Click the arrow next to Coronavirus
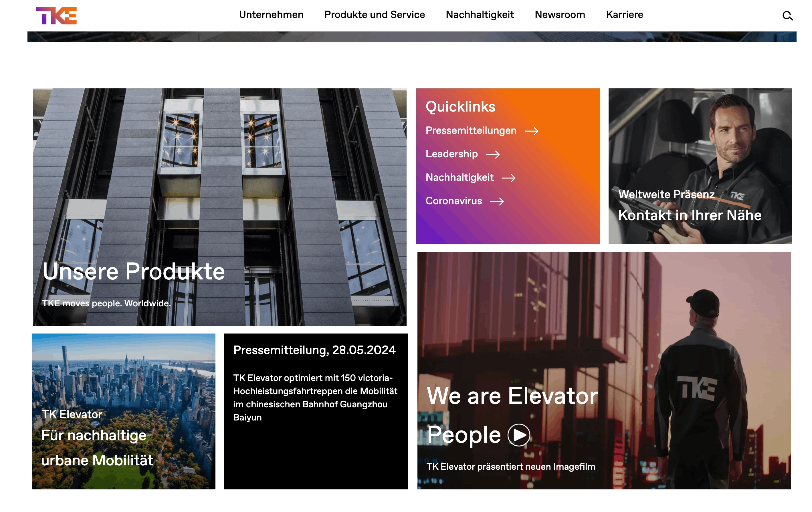 [497, 201]
